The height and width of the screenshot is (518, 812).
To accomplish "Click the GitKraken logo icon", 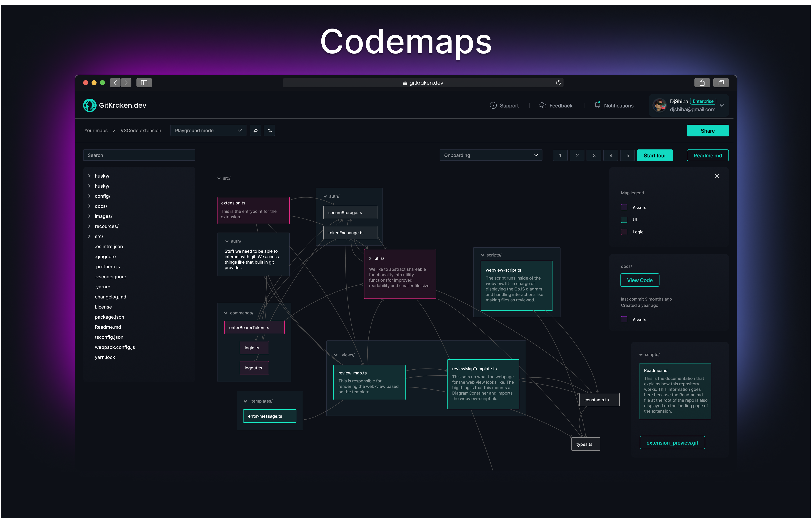I will point(90,105).
